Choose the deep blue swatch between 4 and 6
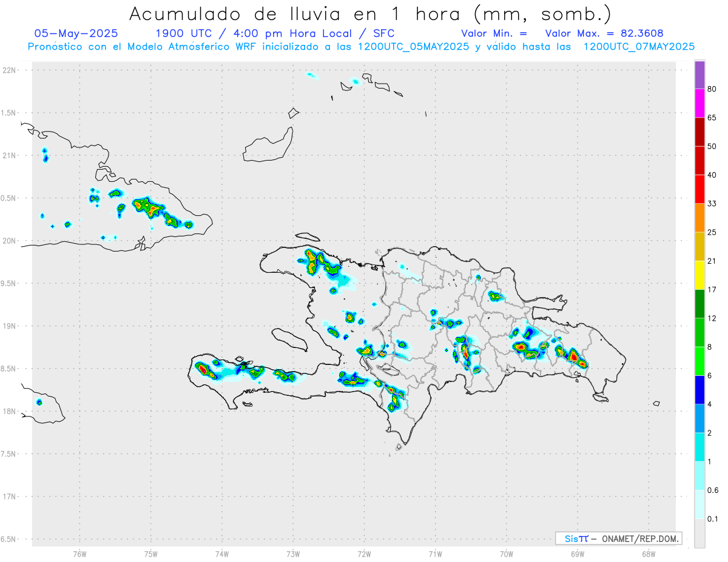This screenshot has width=728, height=562. point(699,390)
